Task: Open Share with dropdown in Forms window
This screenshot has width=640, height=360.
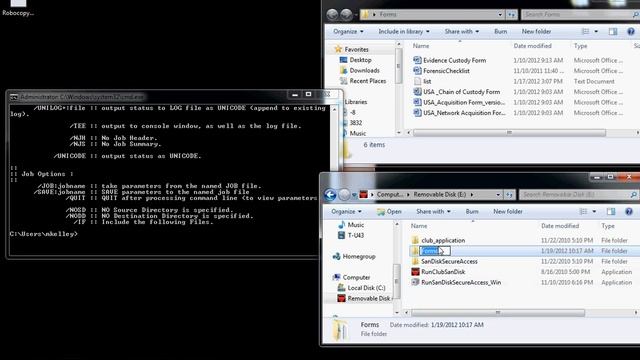Action: (462, 31)
